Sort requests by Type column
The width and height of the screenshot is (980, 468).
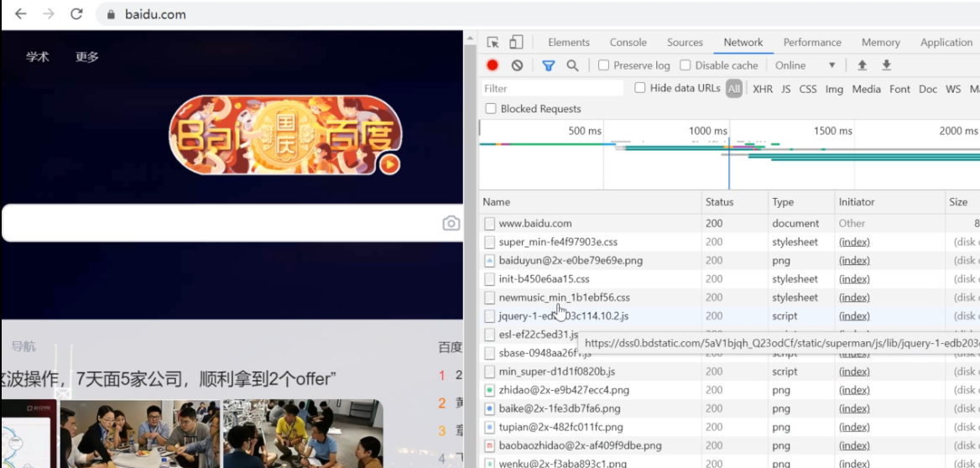point(802,202)
